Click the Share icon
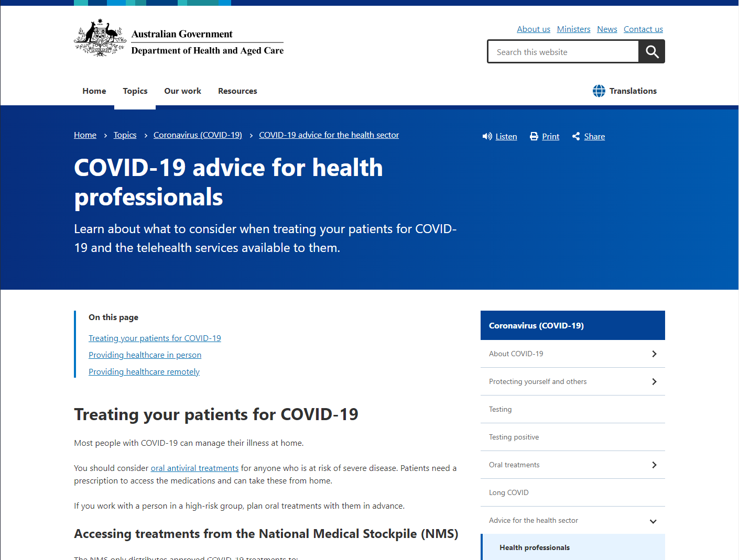Screen dimensions: 739x560 pos(576,137)
